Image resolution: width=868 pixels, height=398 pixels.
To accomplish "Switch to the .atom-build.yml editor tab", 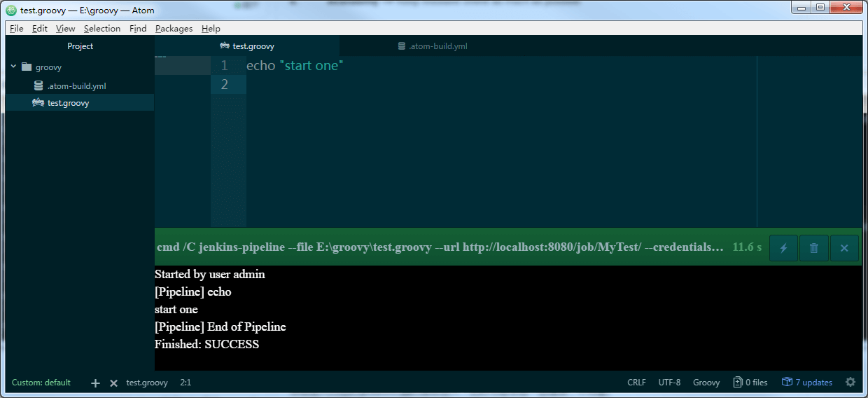I will click(x=432, y=46).
